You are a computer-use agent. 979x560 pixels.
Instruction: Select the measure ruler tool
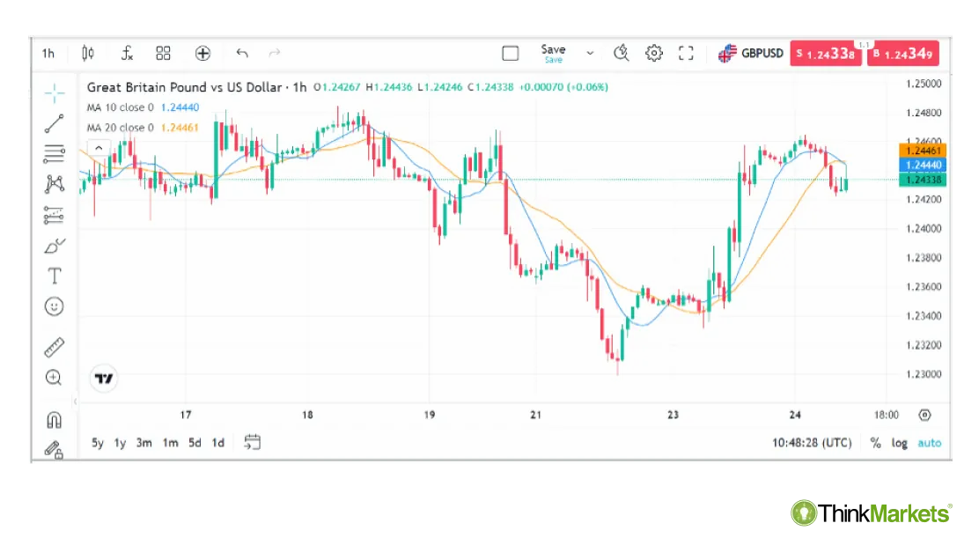[x=54, y=346]
